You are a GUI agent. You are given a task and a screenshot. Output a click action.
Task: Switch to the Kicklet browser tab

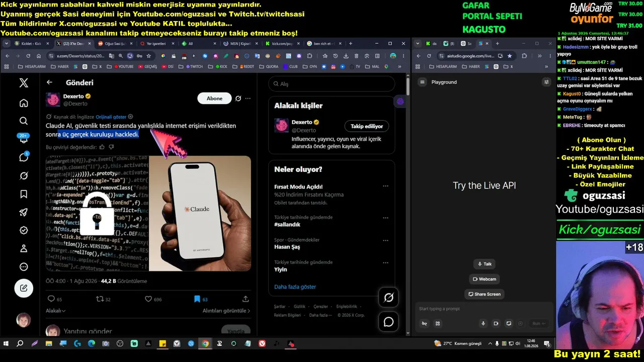(31, 44)
